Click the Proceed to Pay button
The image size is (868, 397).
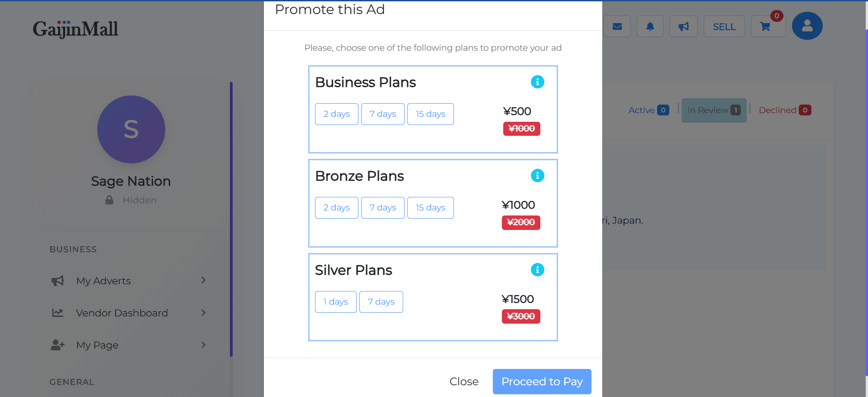[542, 381]
